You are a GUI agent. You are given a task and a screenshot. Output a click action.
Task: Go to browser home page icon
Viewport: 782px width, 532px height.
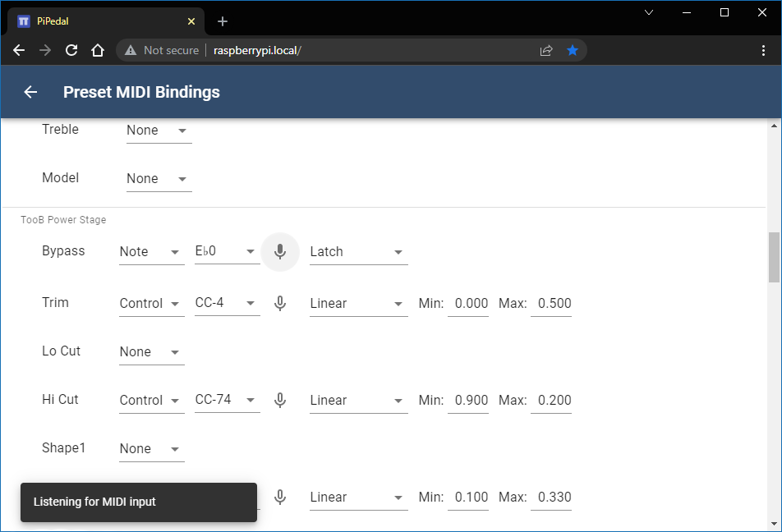[98, 50]
